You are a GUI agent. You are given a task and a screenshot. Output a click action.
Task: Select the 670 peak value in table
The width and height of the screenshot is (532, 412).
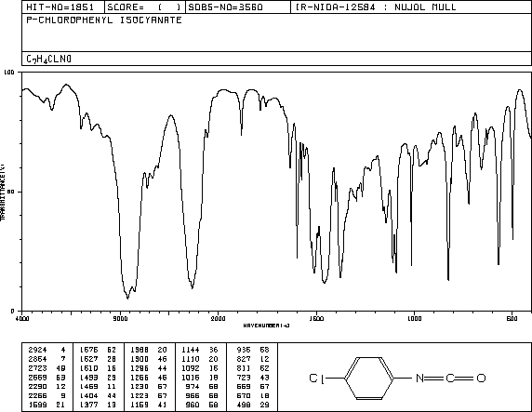[244, 395]
